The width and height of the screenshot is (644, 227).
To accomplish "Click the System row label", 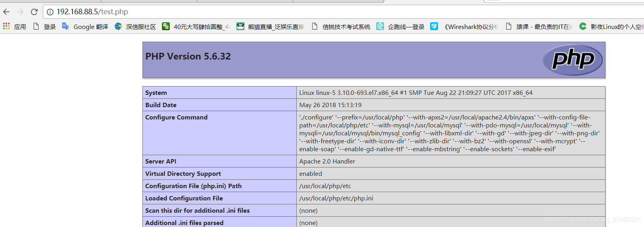I will click(x=156, y=92).
